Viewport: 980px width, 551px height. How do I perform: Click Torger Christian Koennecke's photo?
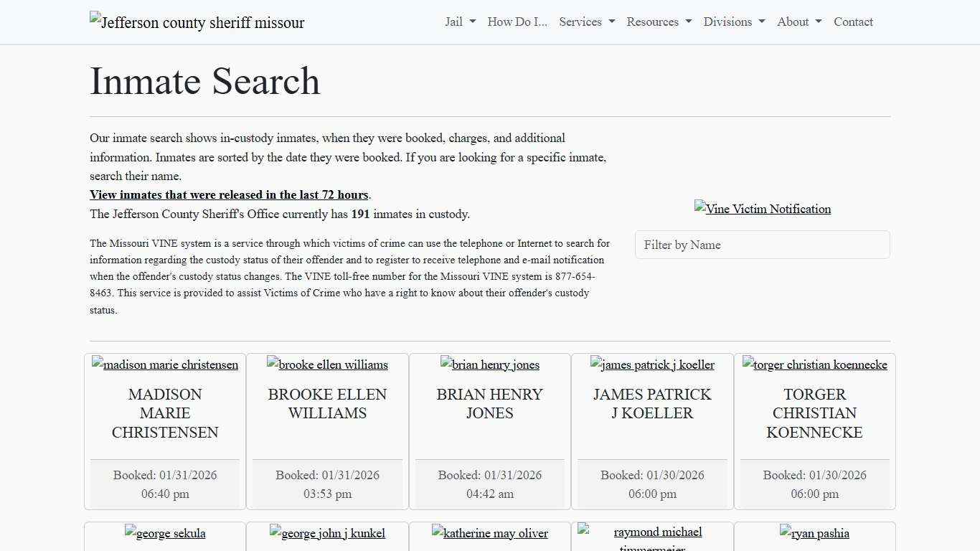tap(815, 364)
